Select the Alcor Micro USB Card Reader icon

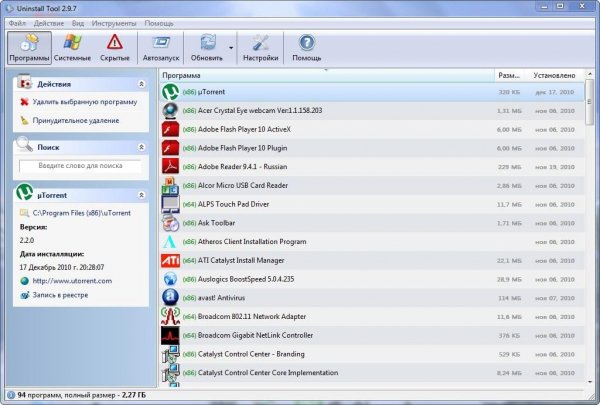pos(170,186)
